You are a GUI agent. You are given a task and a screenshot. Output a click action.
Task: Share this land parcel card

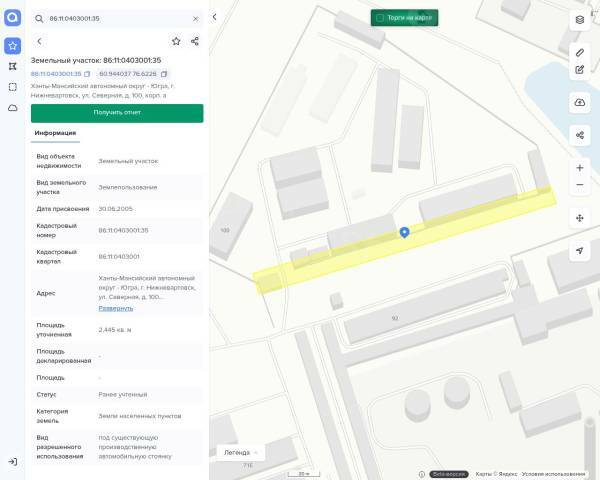point(195,41)
